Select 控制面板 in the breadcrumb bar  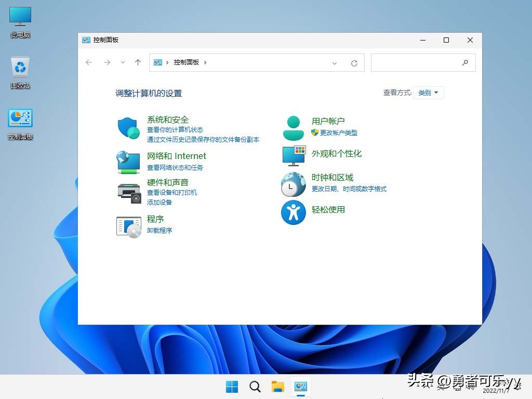[187, 62]
